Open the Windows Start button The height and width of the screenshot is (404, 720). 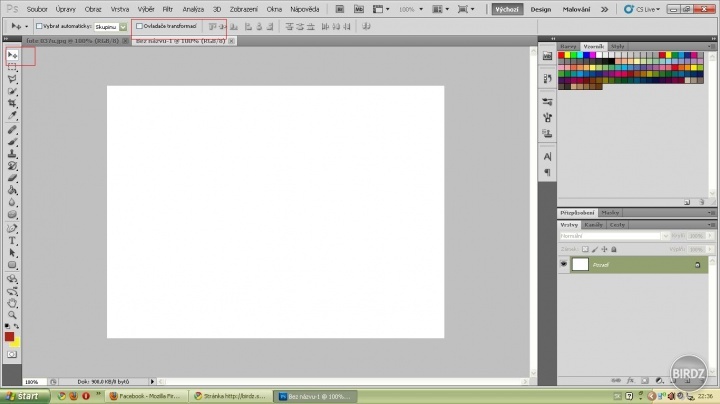click(24, 396)
